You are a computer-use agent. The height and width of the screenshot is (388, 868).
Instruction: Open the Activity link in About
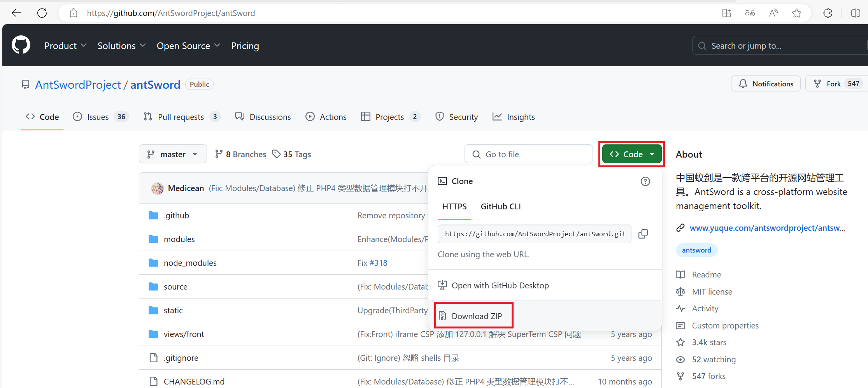(705, 308)
